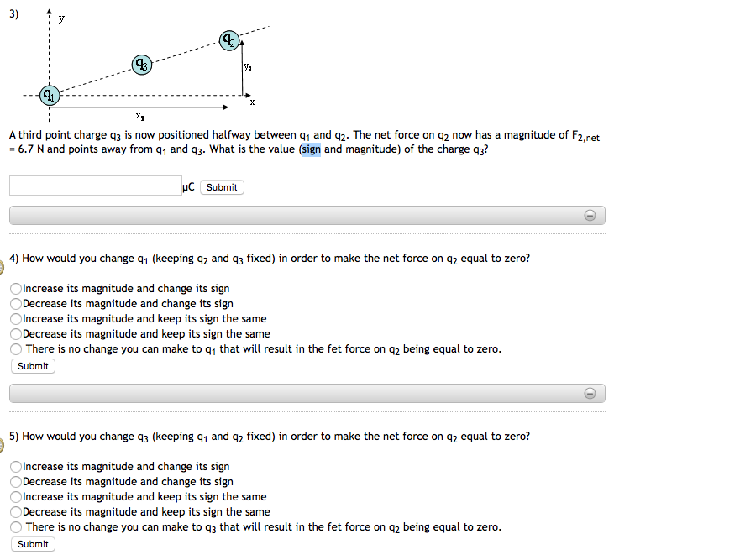The width and height of the screenshot is (740, 560).
Task: Select 'Decrease its magnitude and change its sign' for q3
Action: (15, 481)
